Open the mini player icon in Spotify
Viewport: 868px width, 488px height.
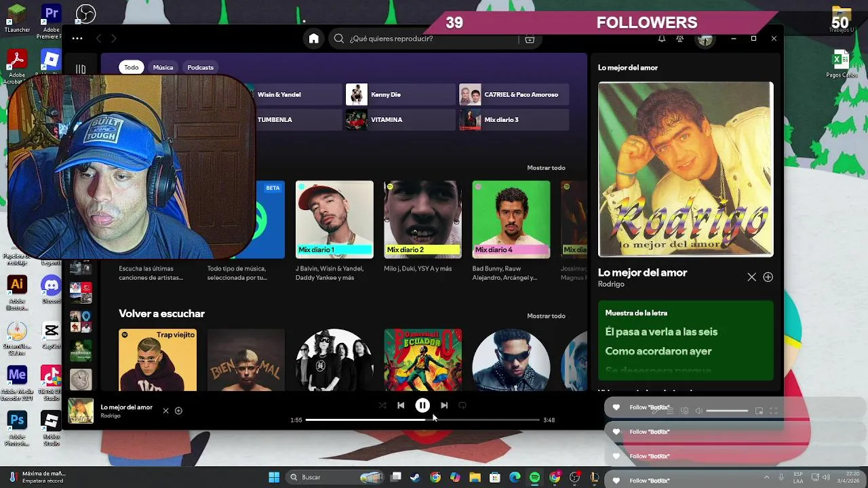coord(759,411)
